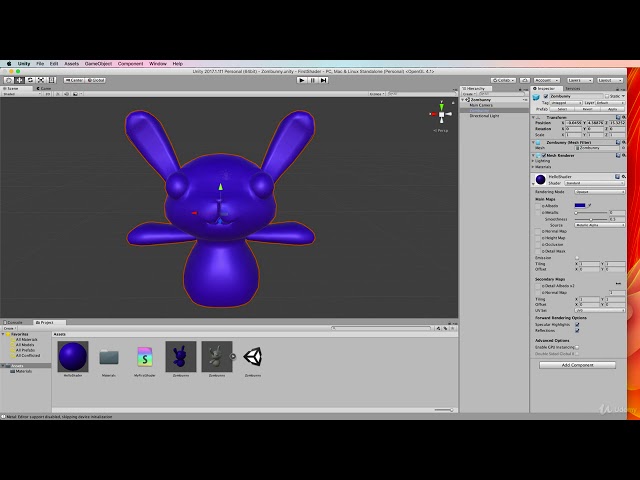Open the Layout dropdown
The image size is (640, 480).
pos(610,80)
